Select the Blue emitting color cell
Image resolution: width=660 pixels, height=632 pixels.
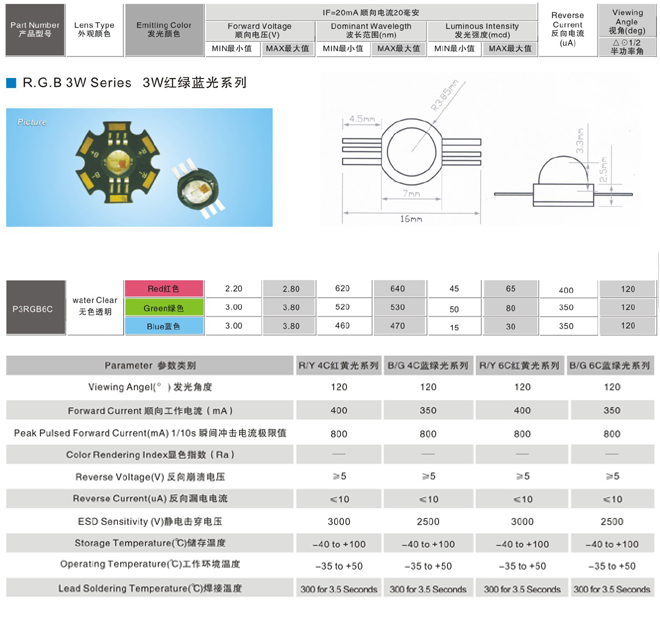161,326
